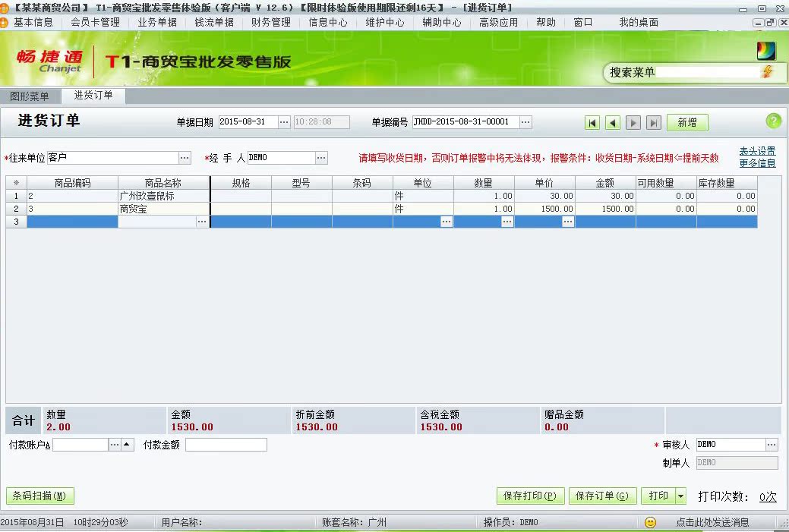
Task: Click the 可用数量 column header
Action: (666, 183)
